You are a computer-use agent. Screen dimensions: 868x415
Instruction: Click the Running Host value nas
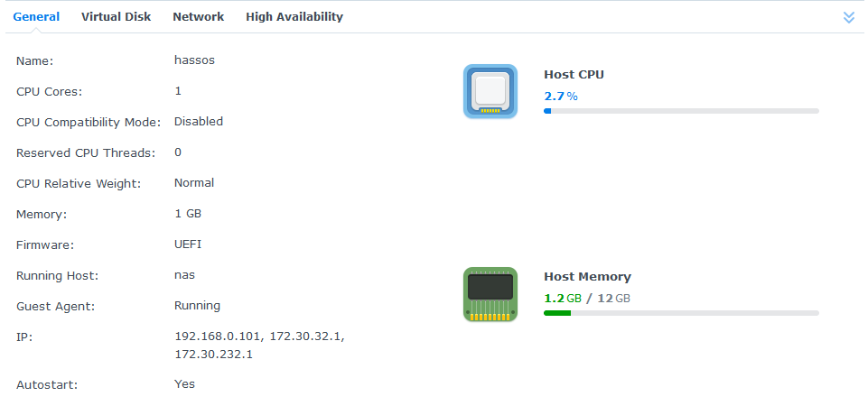coord(184,274)
